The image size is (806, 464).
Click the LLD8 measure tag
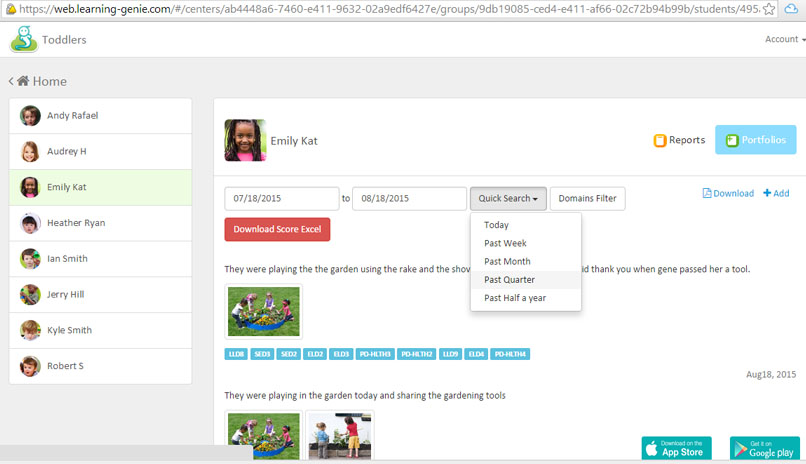coord(236,354)
